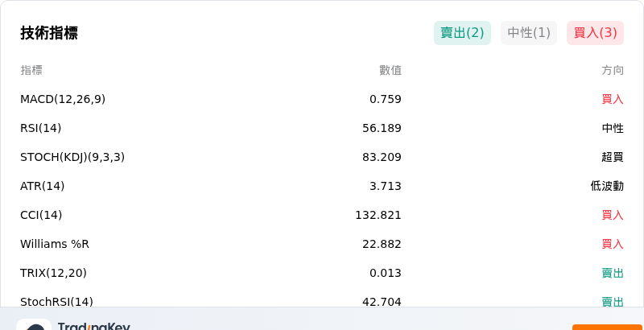
Task: Click the TradingKey logo icon
Action: (x=34, y=324)
